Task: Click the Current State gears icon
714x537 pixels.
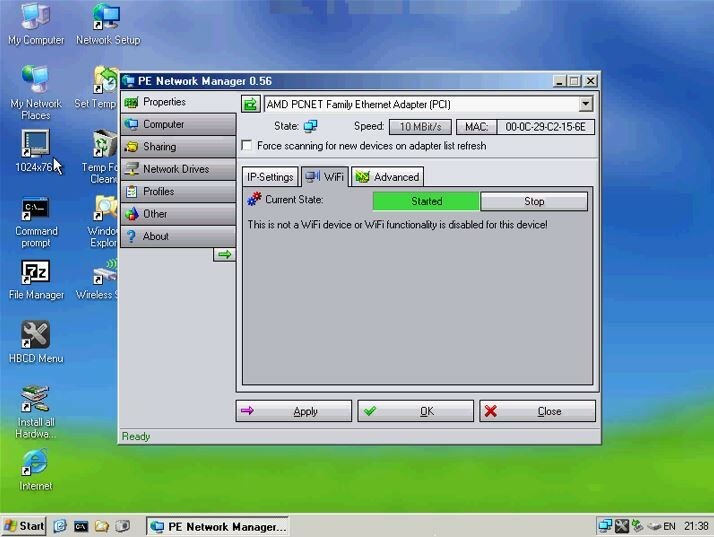Action: tap(254, 199)
